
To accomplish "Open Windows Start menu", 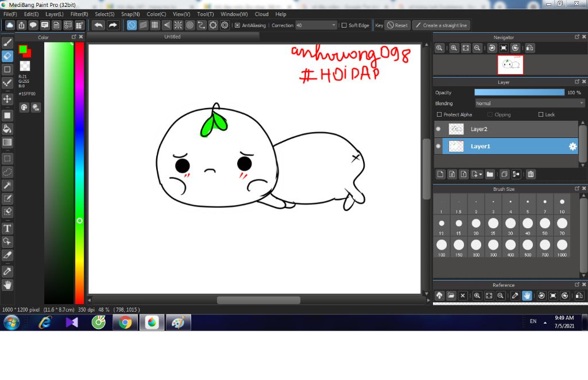I will (11, 323).
